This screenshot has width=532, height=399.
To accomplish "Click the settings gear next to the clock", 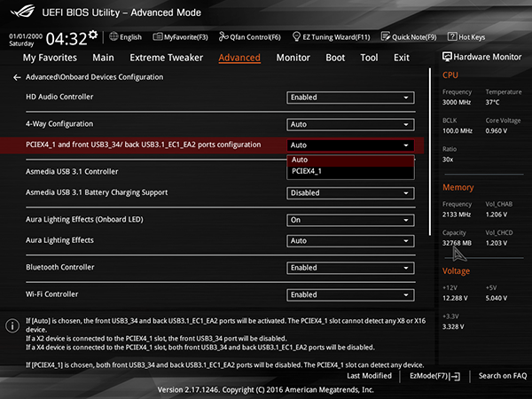I will 93,35.
